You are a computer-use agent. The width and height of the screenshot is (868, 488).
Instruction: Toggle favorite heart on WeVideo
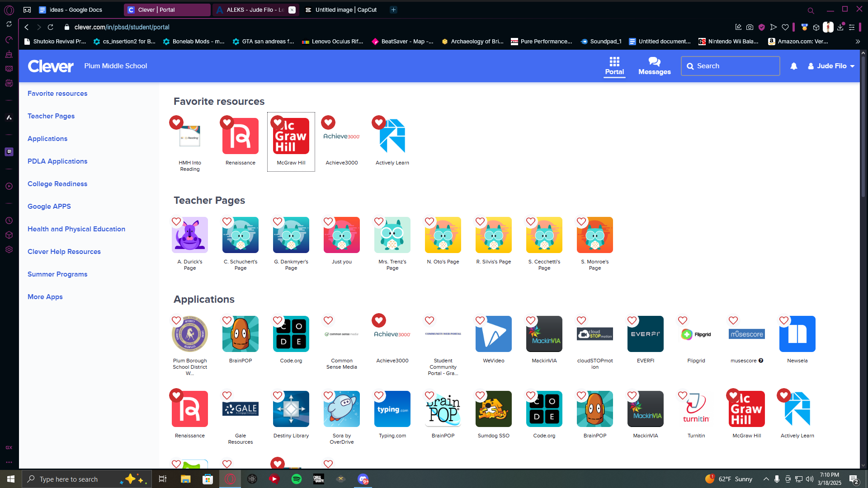point(480,320)
